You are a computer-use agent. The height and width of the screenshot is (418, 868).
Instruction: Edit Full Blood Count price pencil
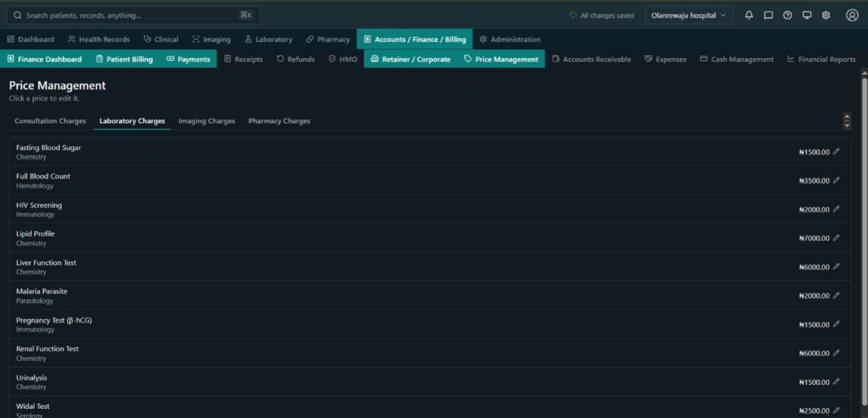[x=836, y=180]
